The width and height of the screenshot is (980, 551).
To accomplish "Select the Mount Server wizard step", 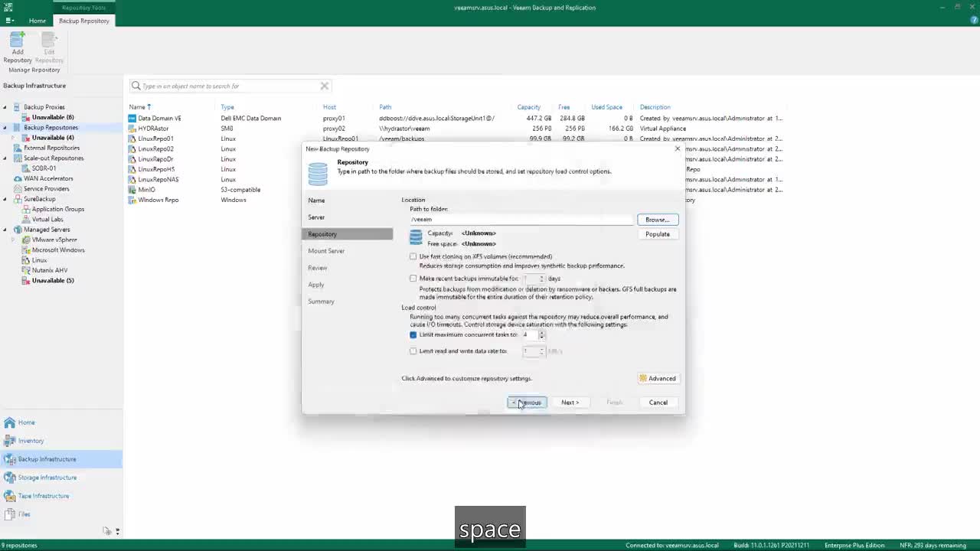I will click(x=326, y=251).
